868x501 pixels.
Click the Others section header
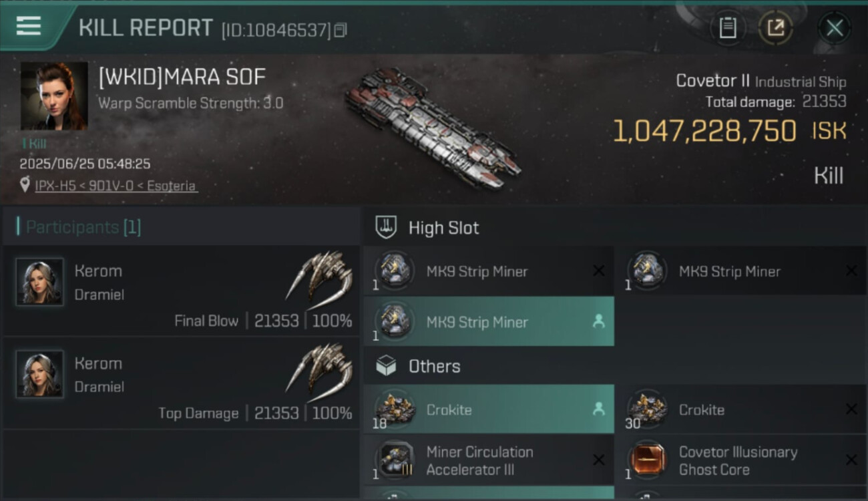coord(434,366)
